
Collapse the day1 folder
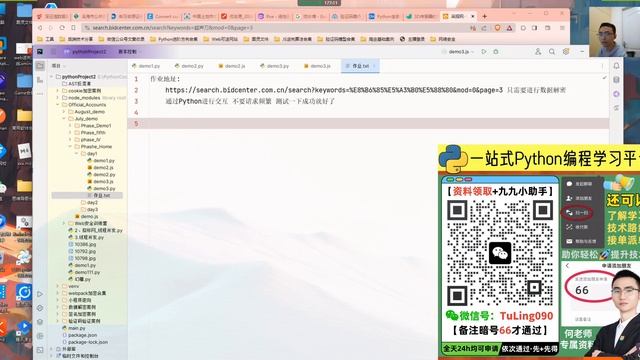(76, 153)
